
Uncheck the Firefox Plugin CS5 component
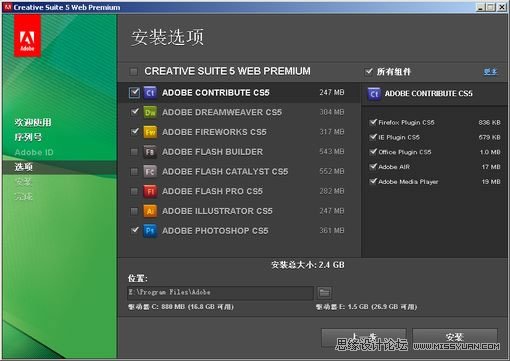coord(373,122)
